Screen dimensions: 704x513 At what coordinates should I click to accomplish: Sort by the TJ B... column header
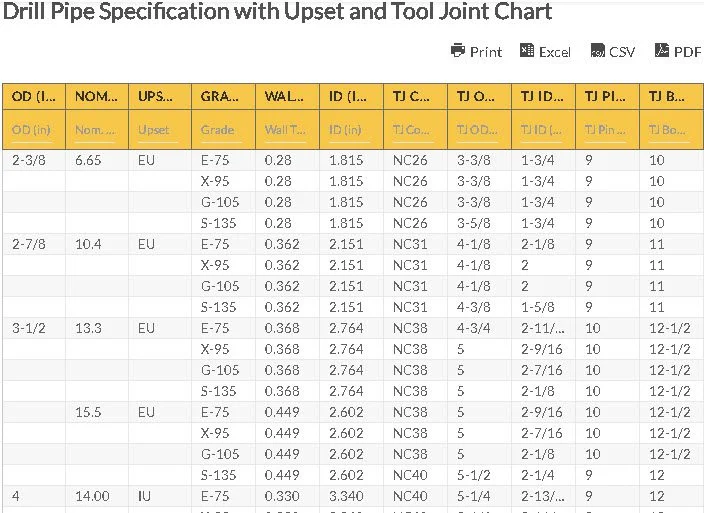(x=667, y=97)
